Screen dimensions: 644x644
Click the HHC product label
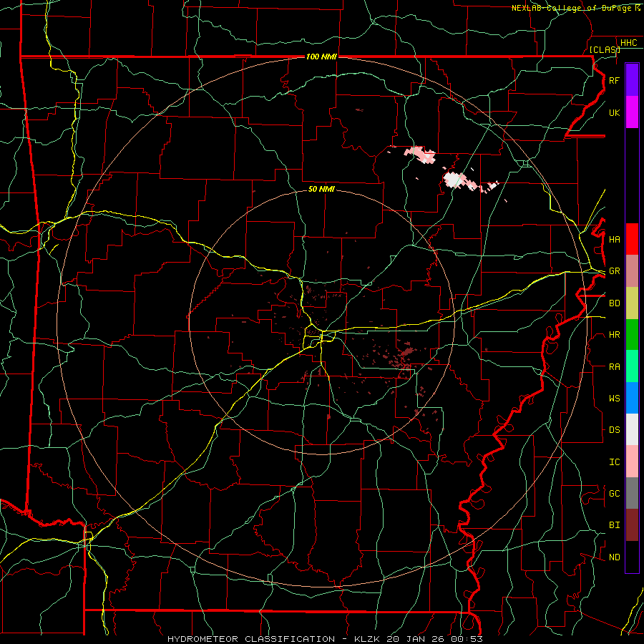pos(628,43)
